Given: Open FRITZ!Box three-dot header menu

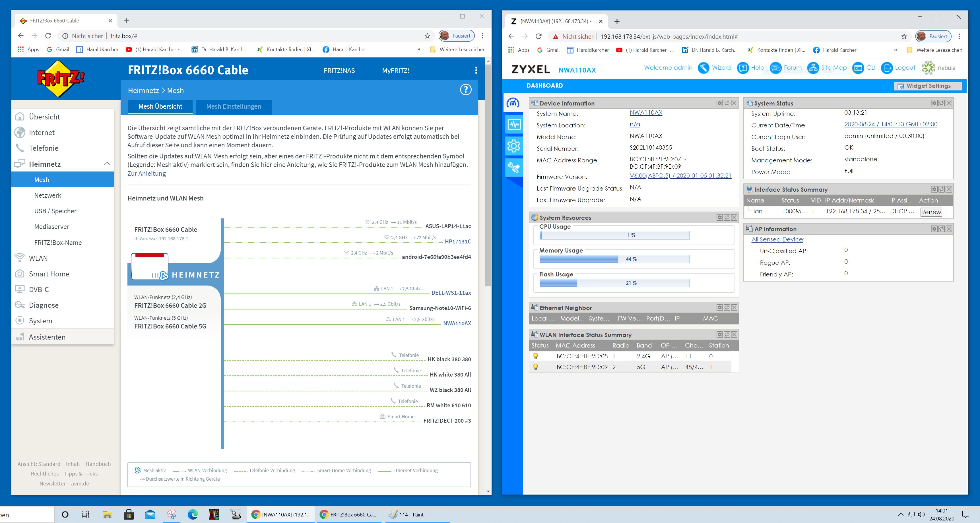Looking at the screenshot, I should pyautogui.click(x=476, y=70).
